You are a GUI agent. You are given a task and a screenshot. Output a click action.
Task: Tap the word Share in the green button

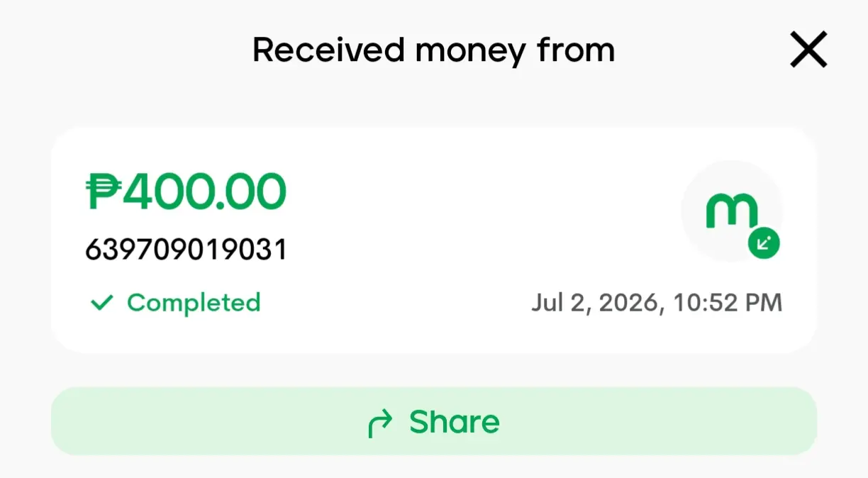[455, 422]
